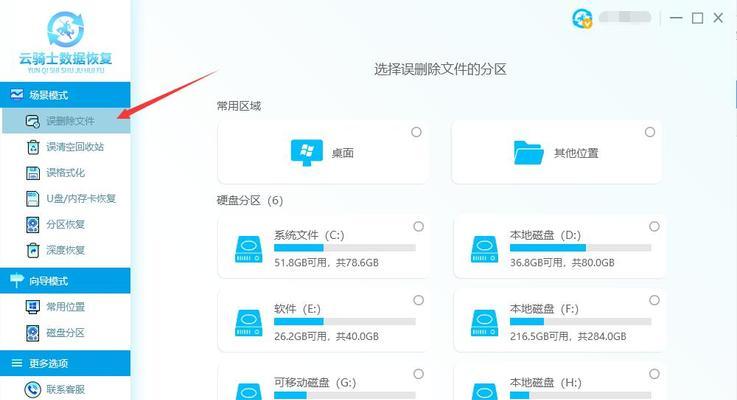Select the 桌面 radio button

click(x=416, y=132)
